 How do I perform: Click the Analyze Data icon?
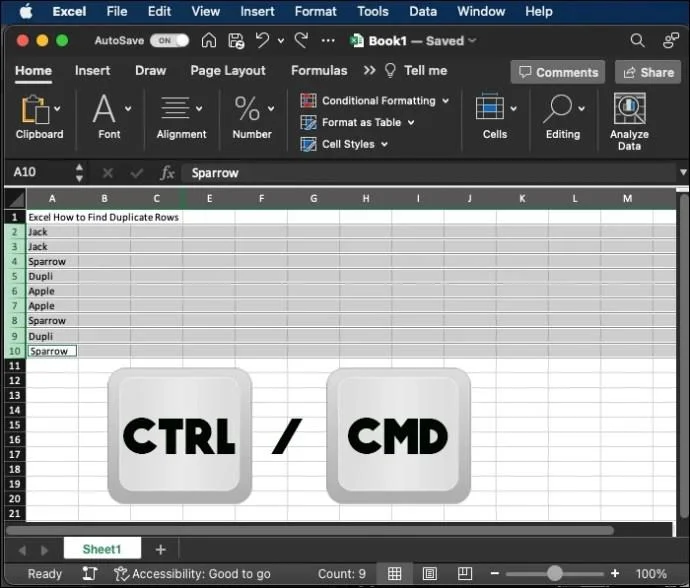click(x=629, y=109)
